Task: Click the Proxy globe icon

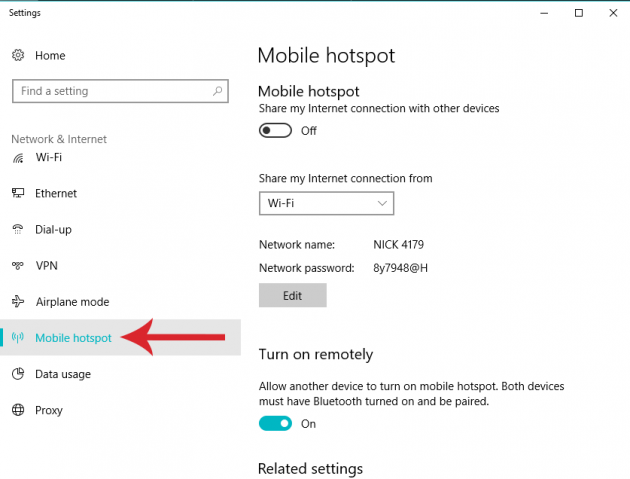Action: (x=18, y=410)
